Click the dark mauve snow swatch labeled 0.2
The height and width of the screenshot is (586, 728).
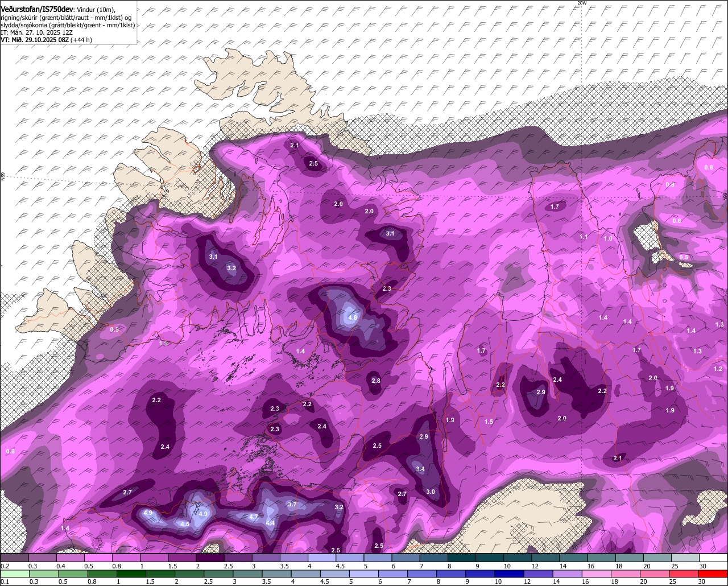pos(14,558)
